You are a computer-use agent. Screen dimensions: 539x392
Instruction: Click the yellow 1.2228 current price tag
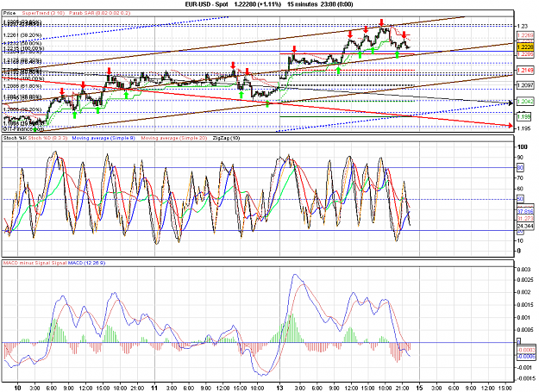pyautogui.click(x=525, y=47)
